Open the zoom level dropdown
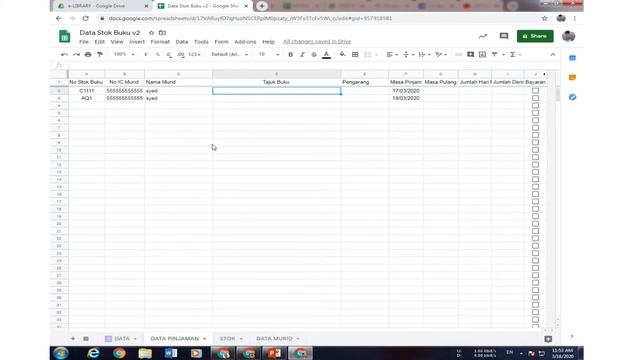 [x=124, y=54]
